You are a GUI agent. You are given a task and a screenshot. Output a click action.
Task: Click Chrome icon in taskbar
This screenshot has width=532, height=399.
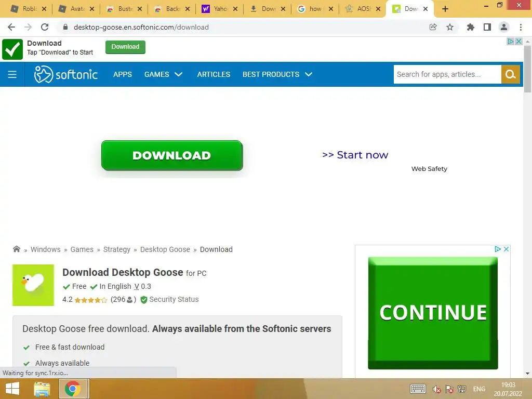pos(73,389)
